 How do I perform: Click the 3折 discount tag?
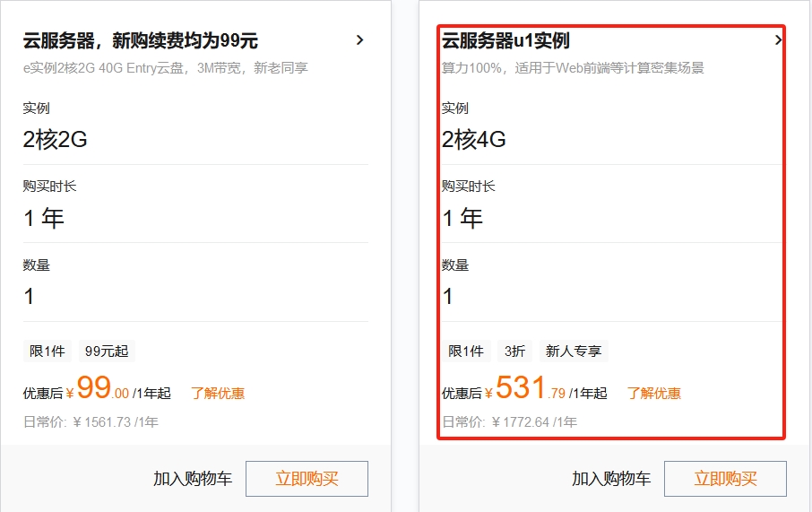coord(514,351)
